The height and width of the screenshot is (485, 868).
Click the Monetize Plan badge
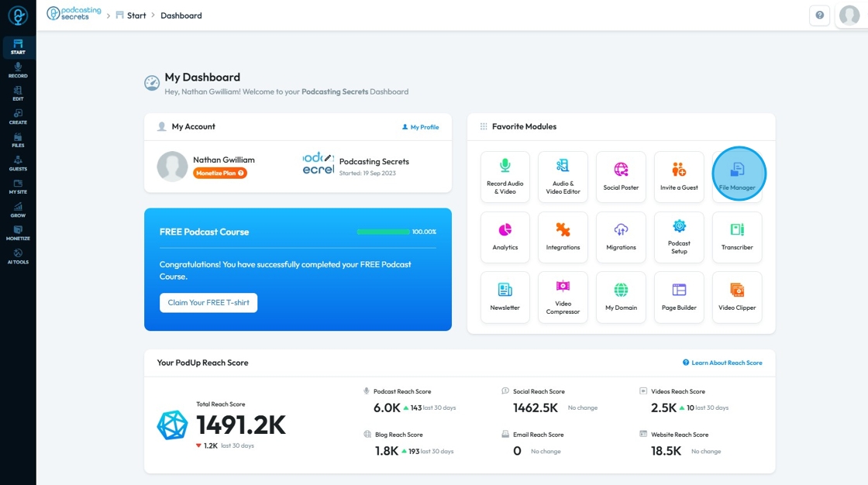point(220,174)
